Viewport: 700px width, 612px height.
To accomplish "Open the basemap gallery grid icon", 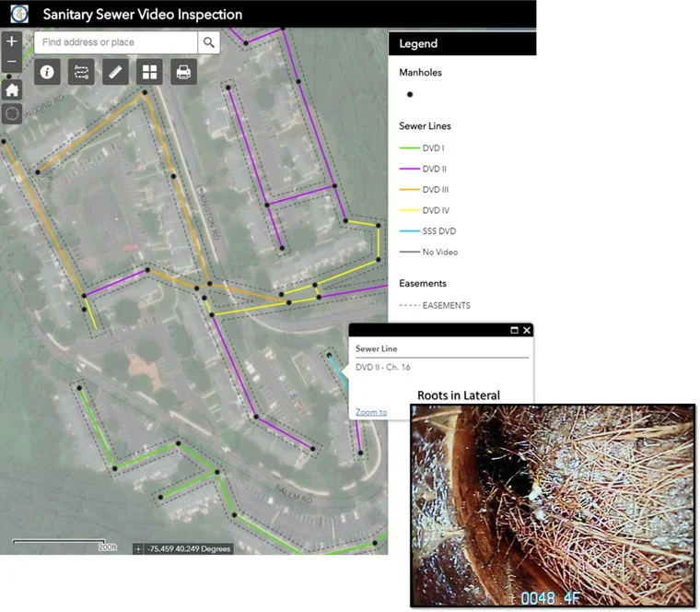I will (149, 72).
